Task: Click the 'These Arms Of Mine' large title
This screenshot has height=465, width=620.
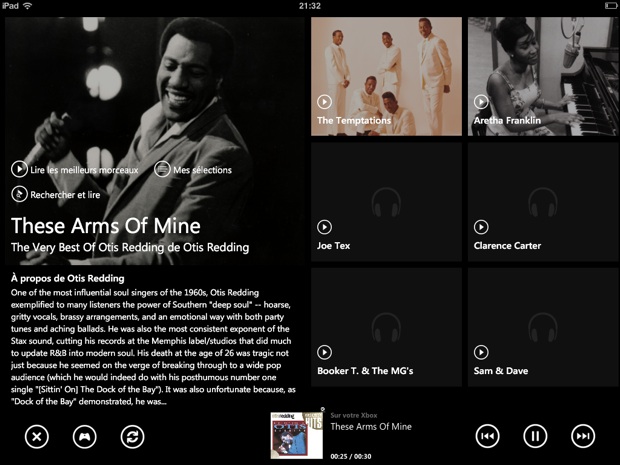Action: coord(106,226)
